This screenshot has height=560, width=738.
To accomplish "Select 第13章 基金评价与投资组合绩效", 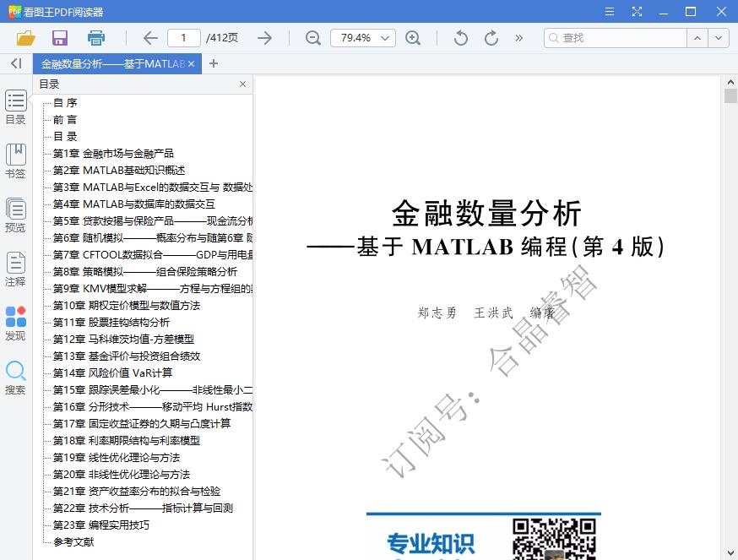I will 126,356.
